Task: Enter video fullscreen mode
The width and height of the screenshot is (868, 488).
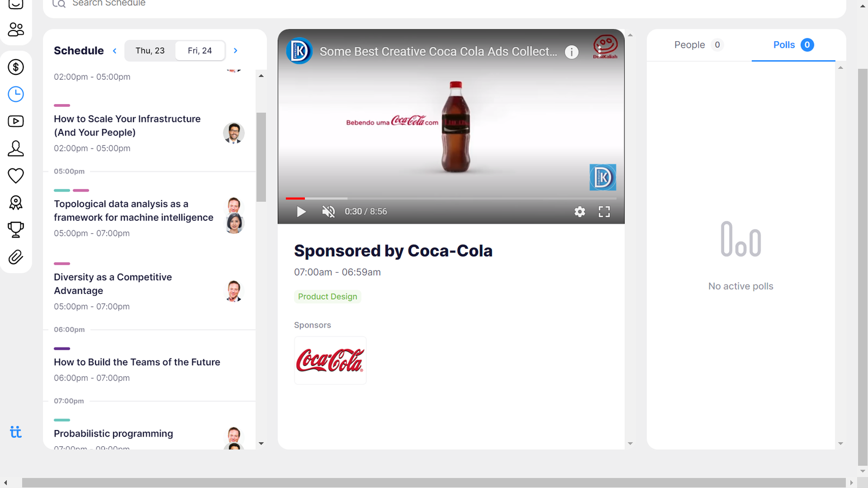Action: tap(604, 211)
